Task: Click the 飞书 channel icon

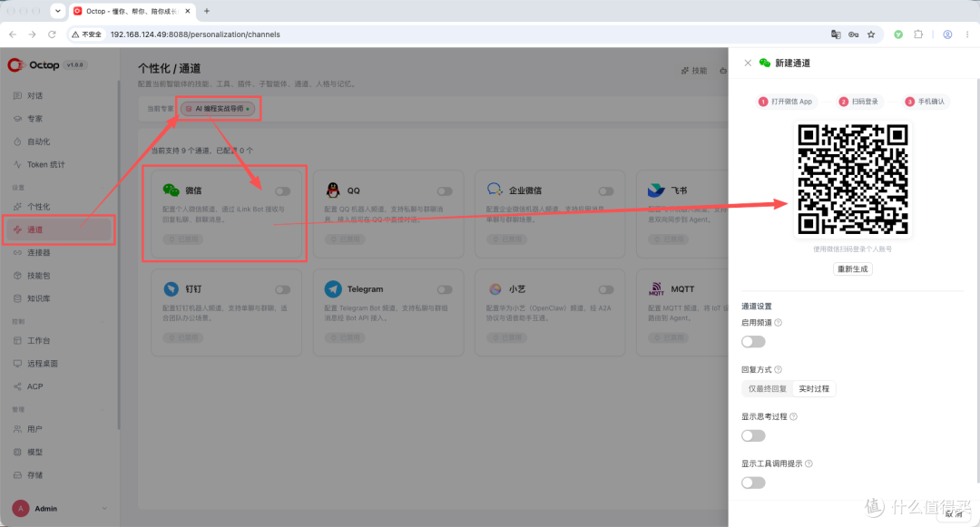Action: click(656, 190)
